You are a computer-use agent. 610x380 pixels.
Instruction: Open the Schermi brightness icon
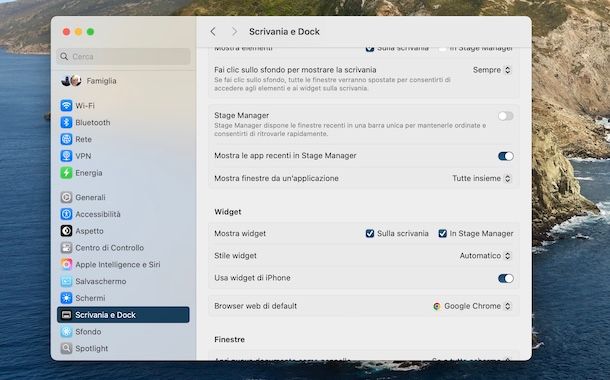pyautogui.click(x=66, y=298)
